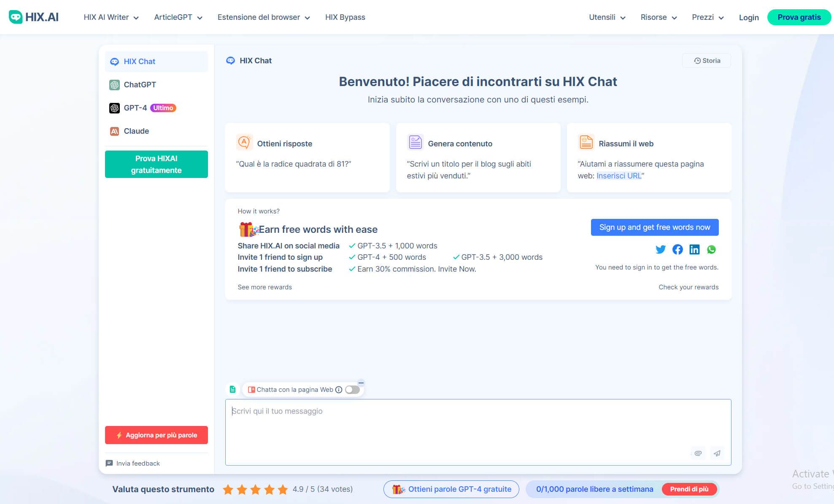The image size is (834, 504).
Task: Click the Claude sidebar icon
Action: [114, 131]
